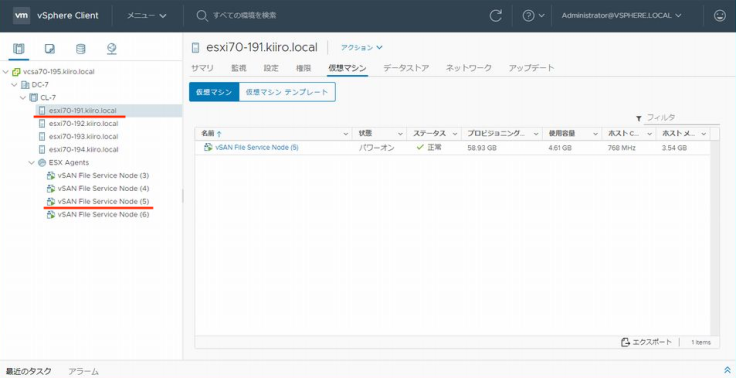Click the 58.93 GB table cell

click(x=482, y=148)
